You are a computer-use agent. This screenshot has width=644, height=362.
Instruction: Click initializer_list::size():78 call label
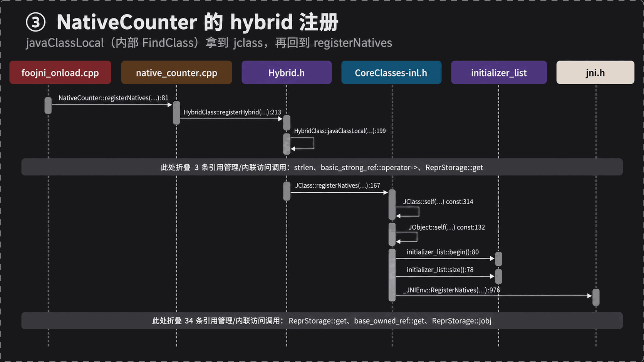pos(440,270)
